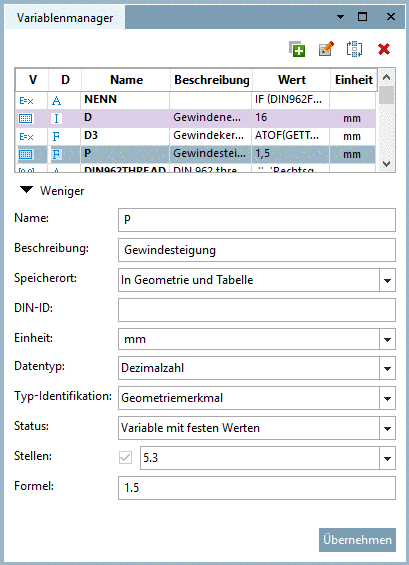Click the add new variable icon
Viewport: 409px width, 565px height.
(297, 49)
